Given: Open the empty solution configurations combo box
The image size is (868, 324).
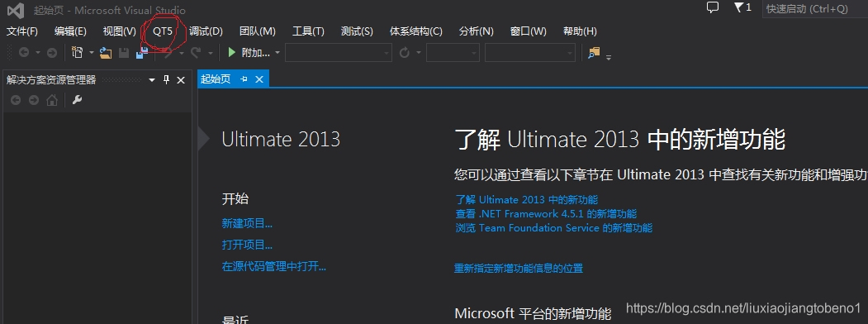Looking at the screenshot, I should (339, 53).
